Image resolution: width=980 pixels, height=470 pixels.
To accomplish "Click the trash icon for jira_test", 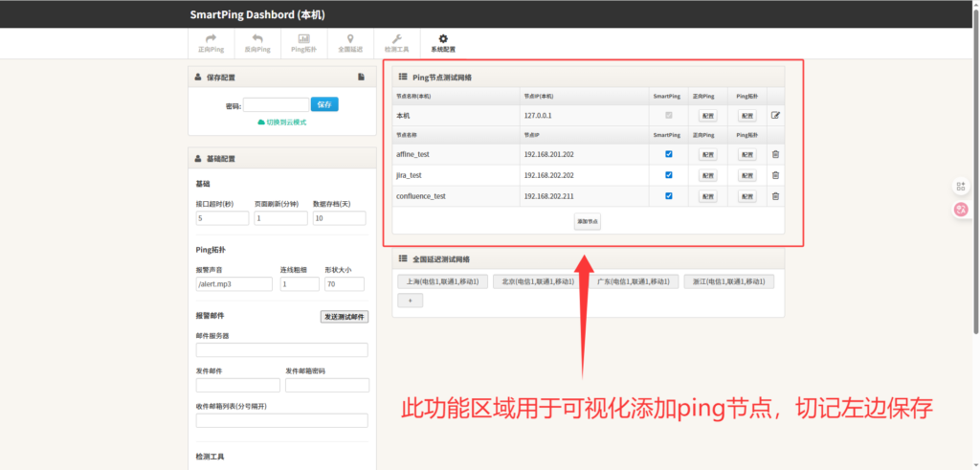I will point(775,175).
